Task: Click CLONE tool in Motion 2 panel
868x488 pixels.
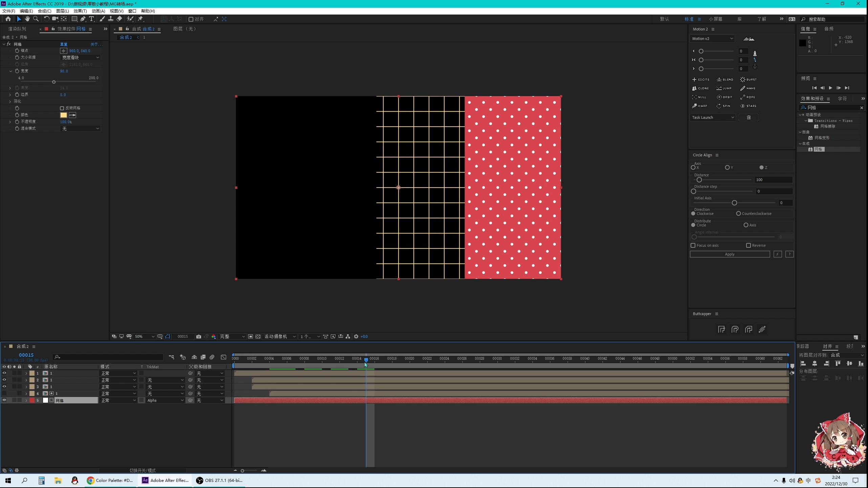Action: tap(700, 88)
